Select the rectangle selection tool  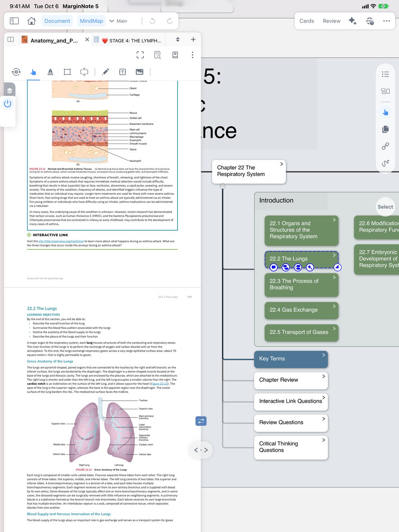(67, 72)
